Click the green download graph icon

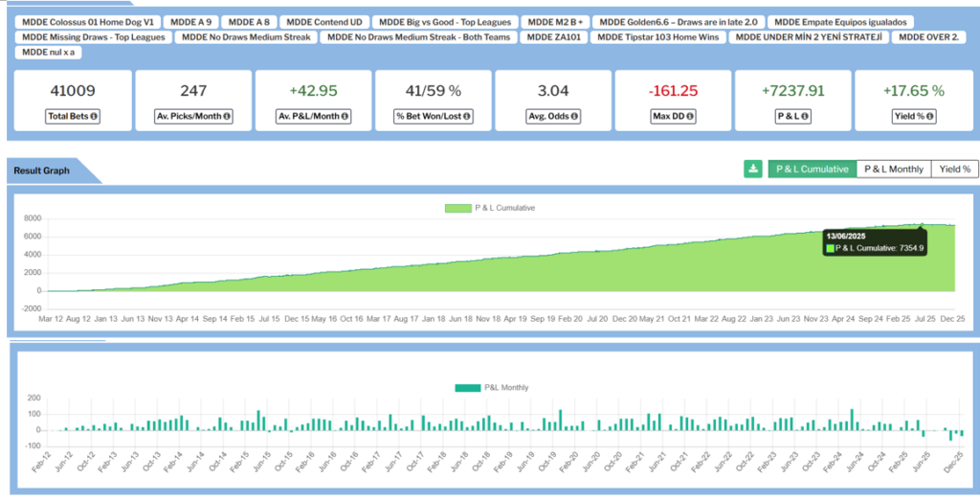click(753, 169)
